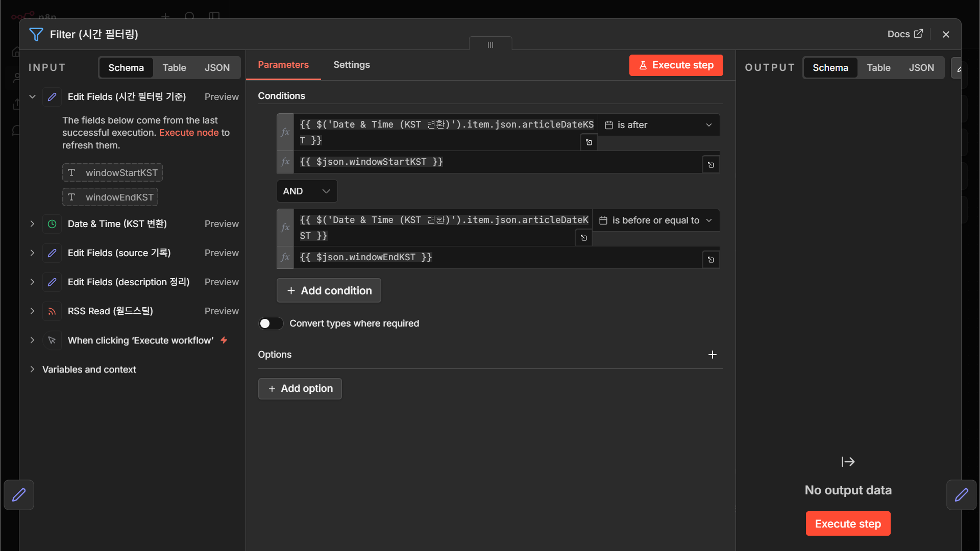
Task: Open Docs external link
Action: 905,34
